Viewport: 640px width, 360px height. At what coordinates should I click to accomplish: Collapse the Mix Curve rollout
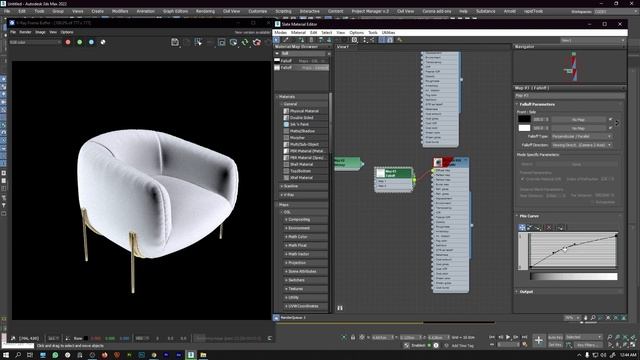(569, 216)
